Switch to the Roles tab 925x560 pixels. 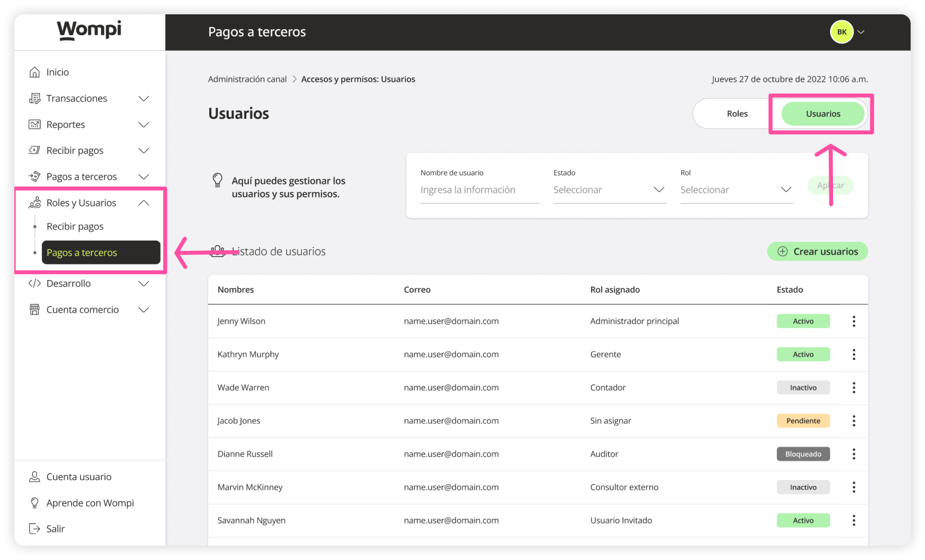pyautogui.click(x=737, y=113)
